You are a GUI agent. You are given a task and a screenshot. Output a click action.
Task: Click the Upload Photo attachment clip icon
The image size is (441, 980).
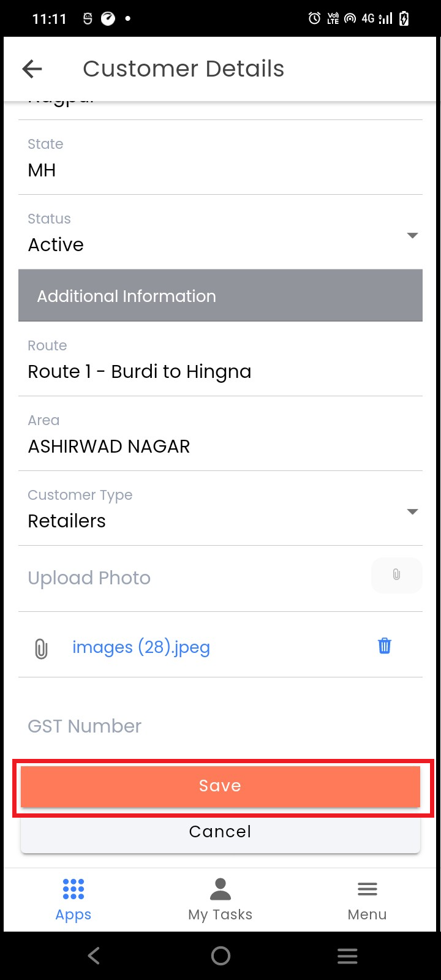(x=396, y=575)
